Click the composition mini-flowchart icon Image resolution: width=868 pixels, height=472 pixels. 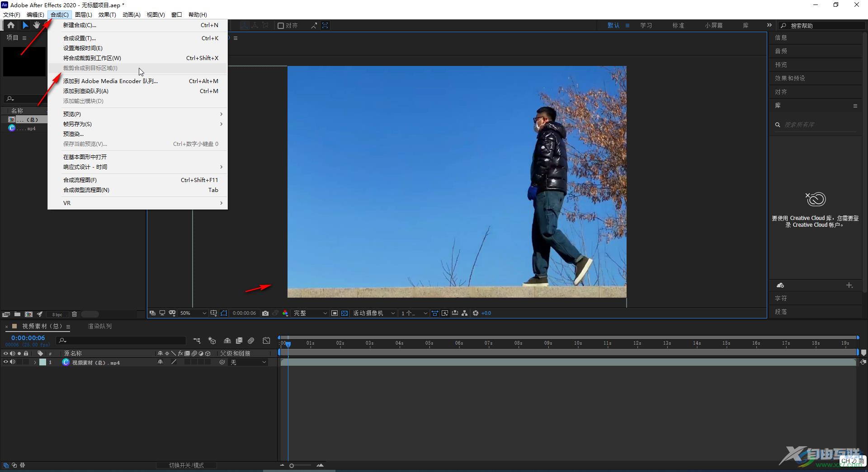pos(197,341)
